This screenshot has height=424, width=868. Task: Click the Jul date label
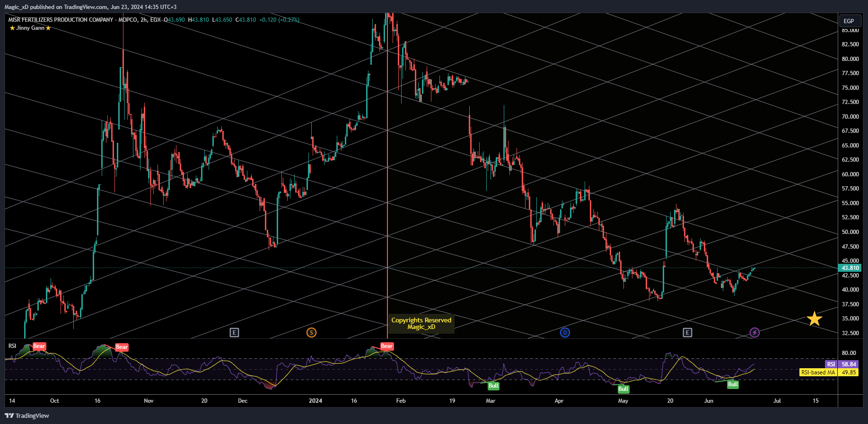pyautogui.click(x=777, y=401)
